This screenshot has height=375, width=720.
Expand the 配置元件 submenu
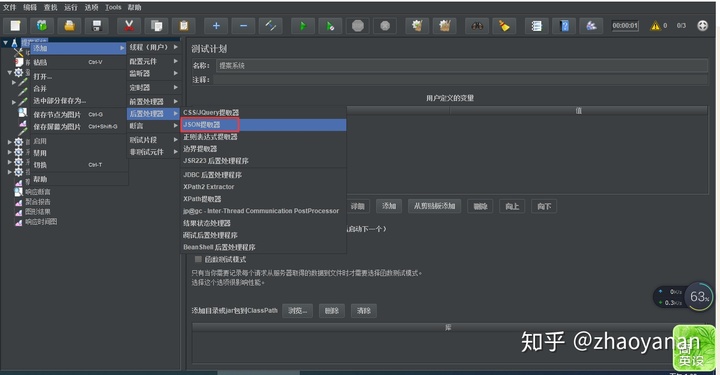coord(153,61)
